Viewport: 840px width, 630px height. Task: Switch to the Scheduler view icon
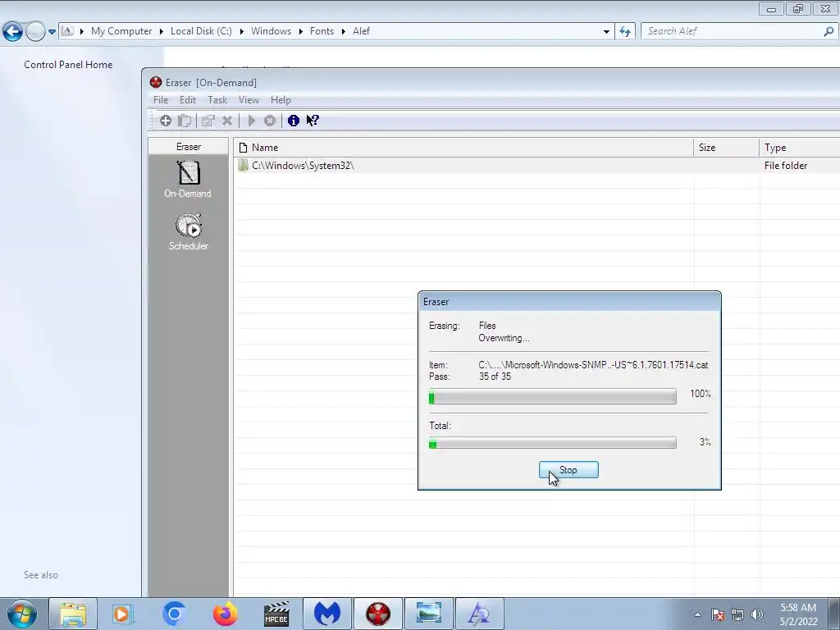pyautogui.click(x=188, y=225)
